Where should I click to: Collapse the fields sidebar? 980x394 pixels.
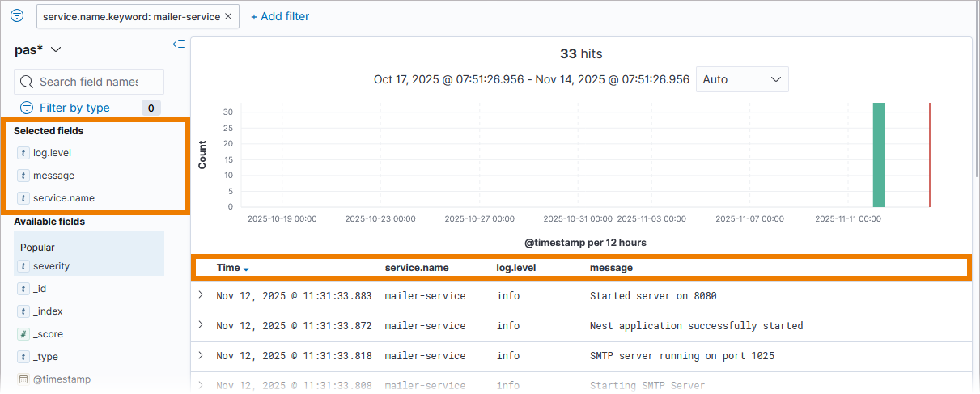pyautogui.click(x=179, y=44)
